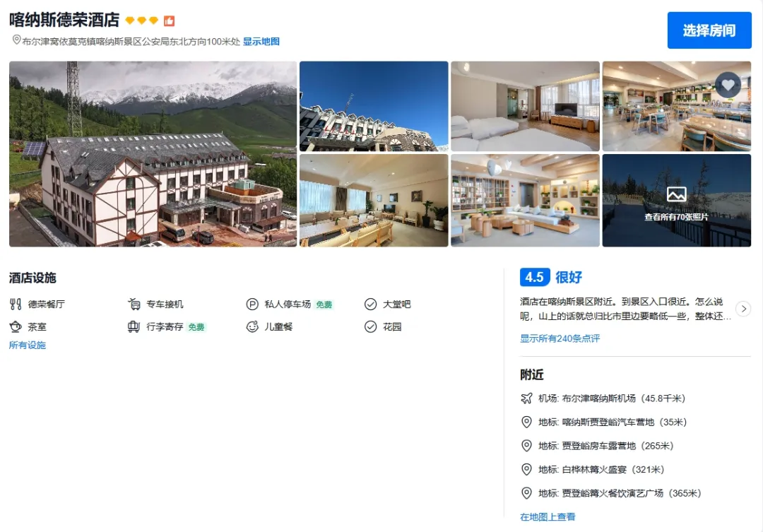Open the 显示地图 link
This screenshot has height=532, width=763.
point(261,42)
